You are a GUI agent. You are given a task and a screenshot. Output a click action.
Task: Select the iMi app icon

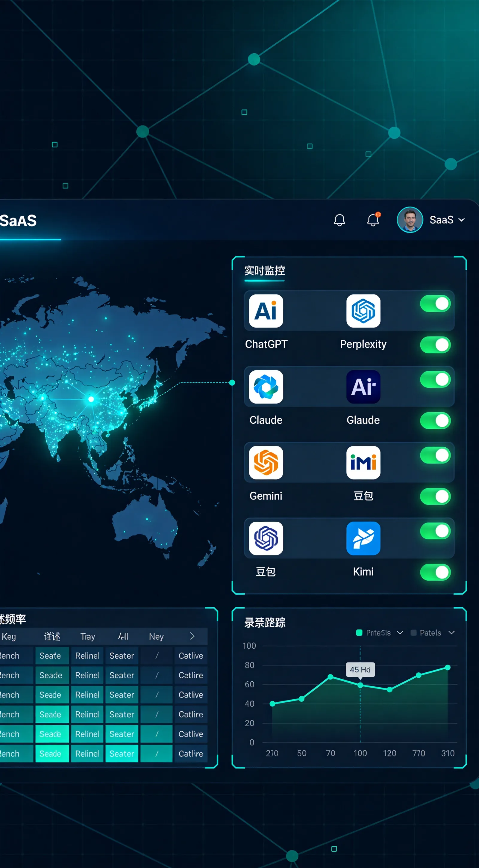point(363,463)
